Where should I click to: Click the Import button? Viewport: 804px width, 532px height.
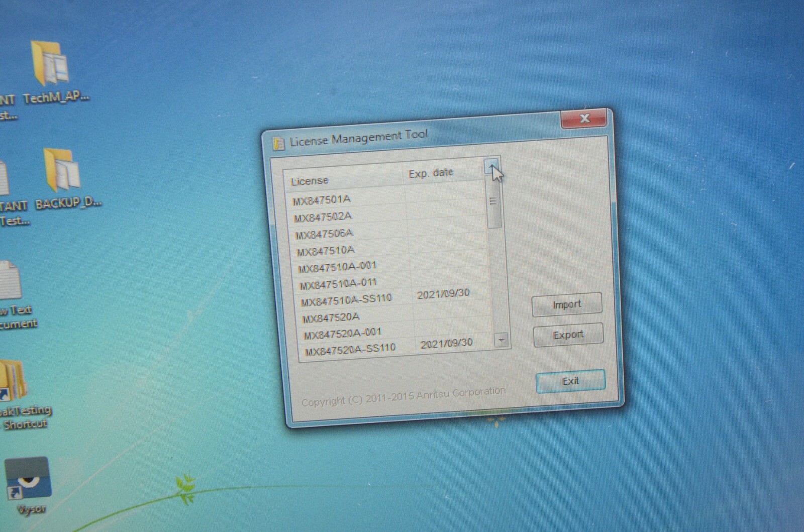(567, 304)
